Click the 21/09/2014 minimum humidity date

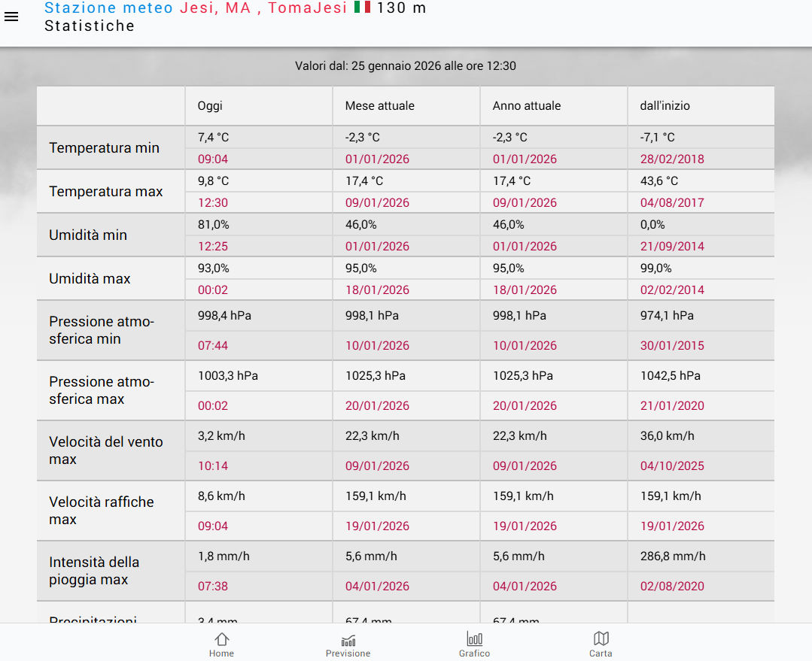click(672, 247)
